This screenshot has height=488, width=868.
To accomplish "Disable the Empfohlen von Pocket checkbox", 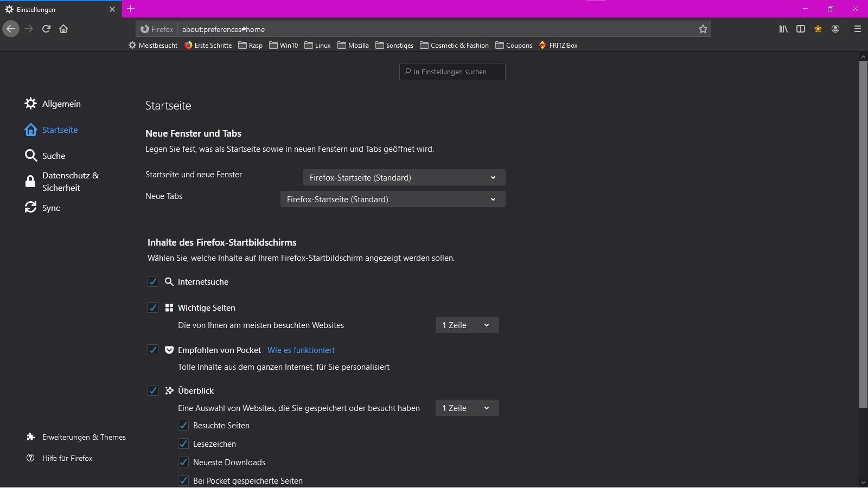I will pos(153,350).
